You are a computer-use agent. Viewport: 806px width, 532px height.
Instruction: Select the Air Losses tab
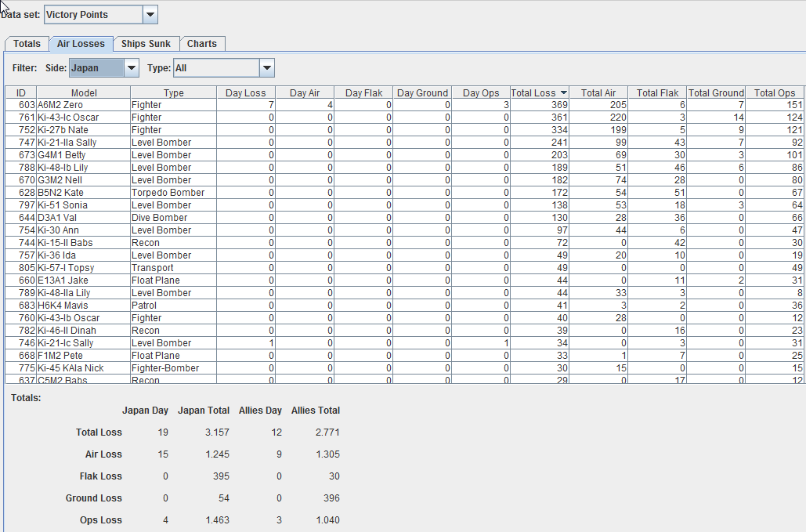81,44
